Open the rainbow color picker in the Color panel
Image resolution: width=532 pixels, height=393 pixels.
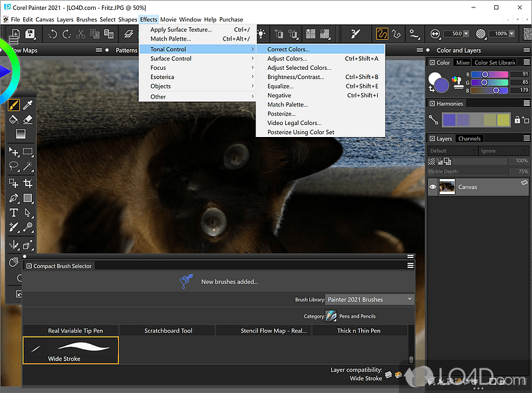tap(456, 78)
